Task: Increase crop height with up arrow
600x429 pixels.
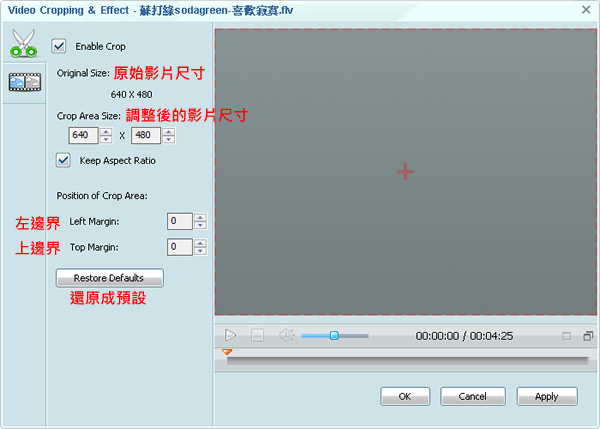Action: [169, 132]
